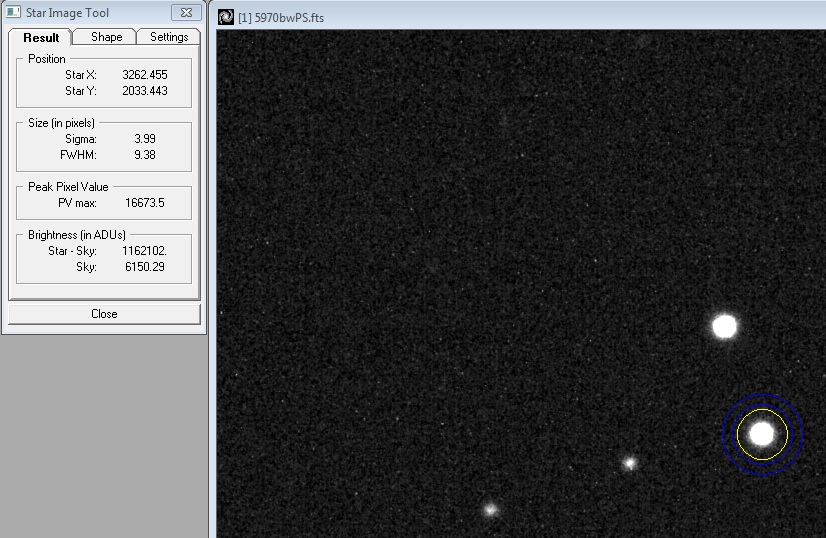The width and height of the screenshot is (826, 538).
Task: Select the bright star above the circled star
Action: 724,326
